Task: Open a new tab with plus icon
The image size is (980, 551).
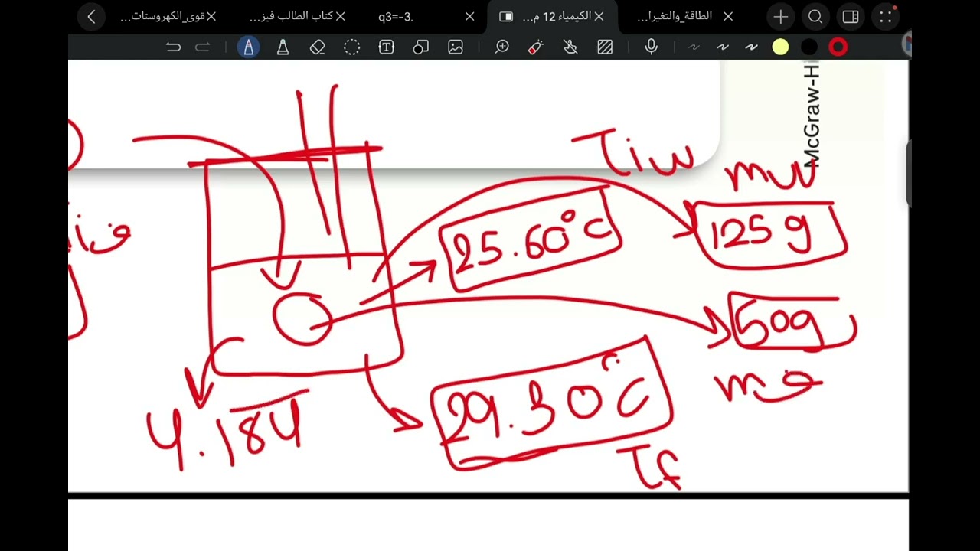Action: tap(780, 17)
